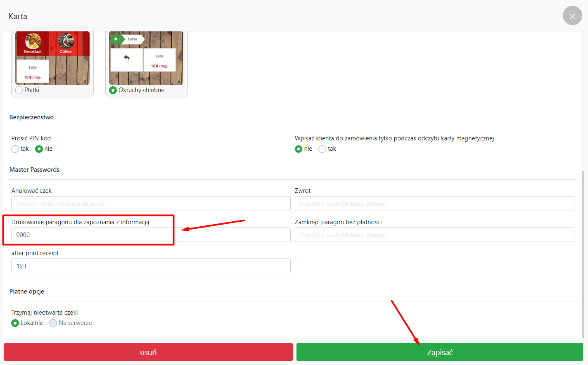Click the Płatki layout preview thumbnail
The height and width of the screenshot is (365, 588).
coord(52,58)
